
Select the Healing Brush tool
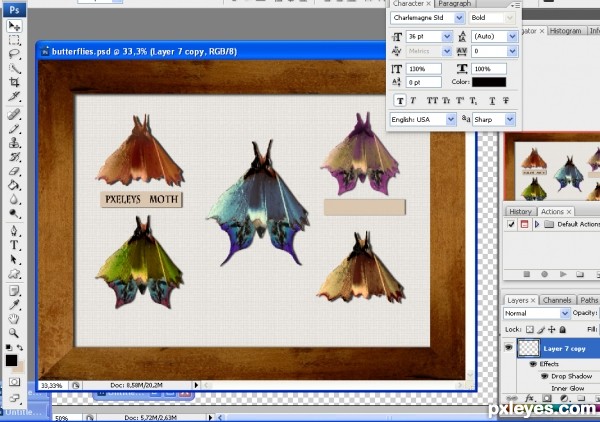[x=14, y=114]
